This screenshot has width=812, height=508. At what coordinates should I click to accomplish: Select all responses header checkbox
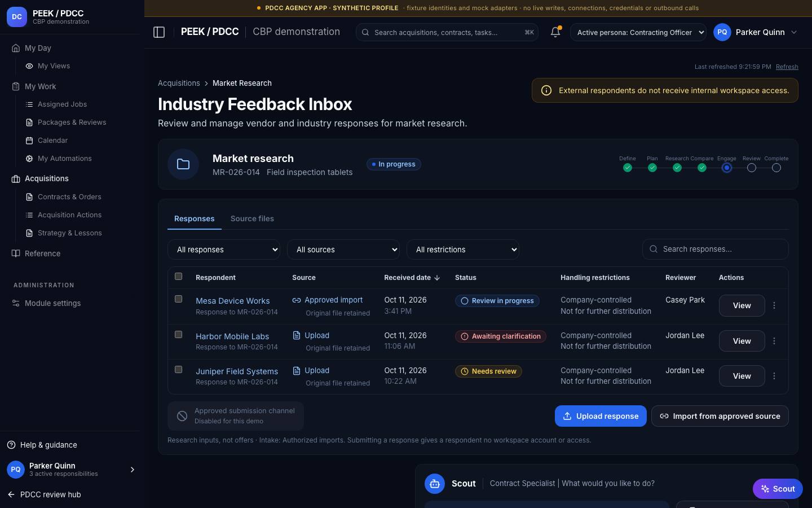pos(179,277)
